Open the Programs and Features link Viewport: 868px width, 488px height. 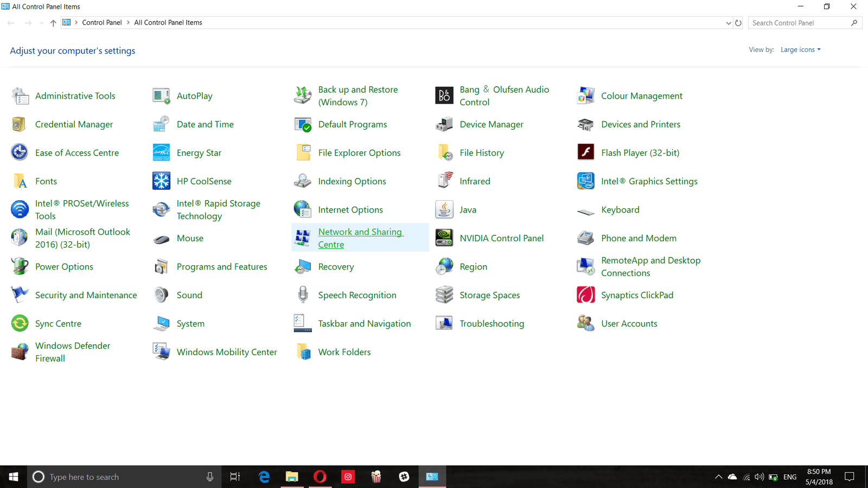click(x=222, y=267)
